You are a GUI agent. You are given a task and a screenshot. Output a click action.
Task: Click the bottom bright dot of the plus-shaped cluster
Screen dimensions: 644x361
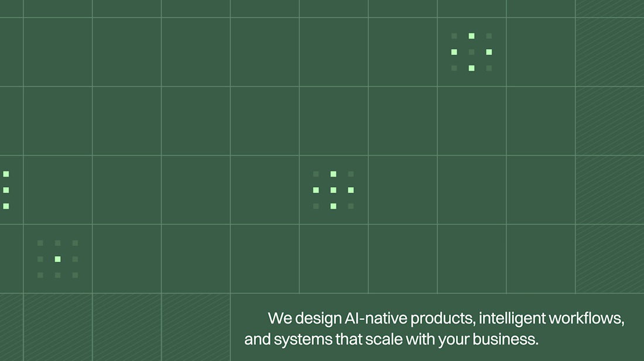click(333, 207)
